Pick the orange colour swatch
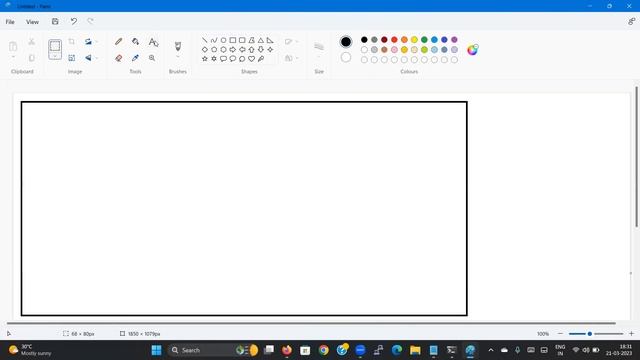 point(404,40)
